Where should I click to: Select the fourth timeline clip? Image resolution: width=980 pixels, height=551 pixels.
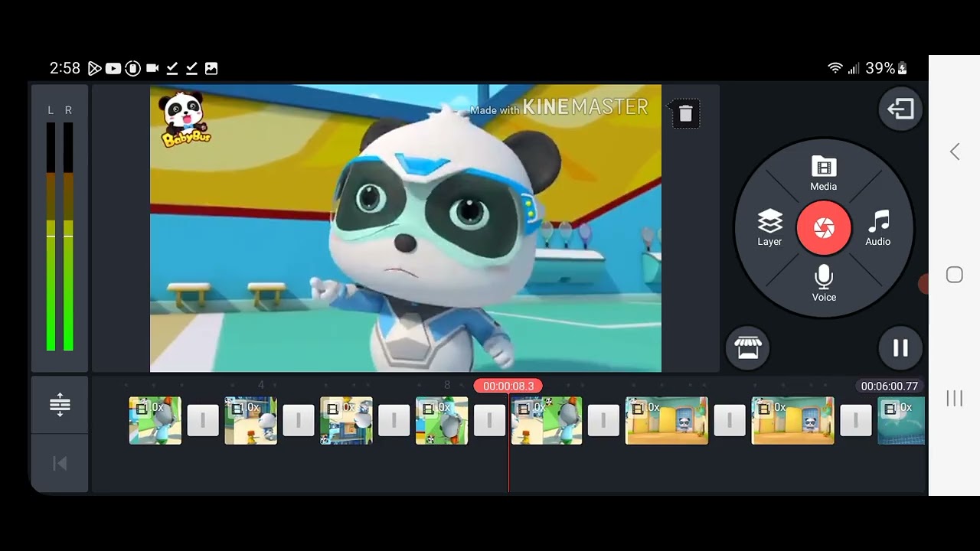pyautogui.click(x=442, y=420)
